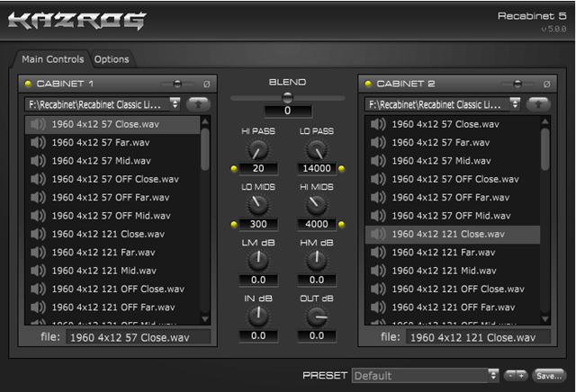Click speaker icon beside Cabinet 1 57 Far.wav
Image resolution: width=576 pixels, height=392 pixels.
tap(38, 142)
